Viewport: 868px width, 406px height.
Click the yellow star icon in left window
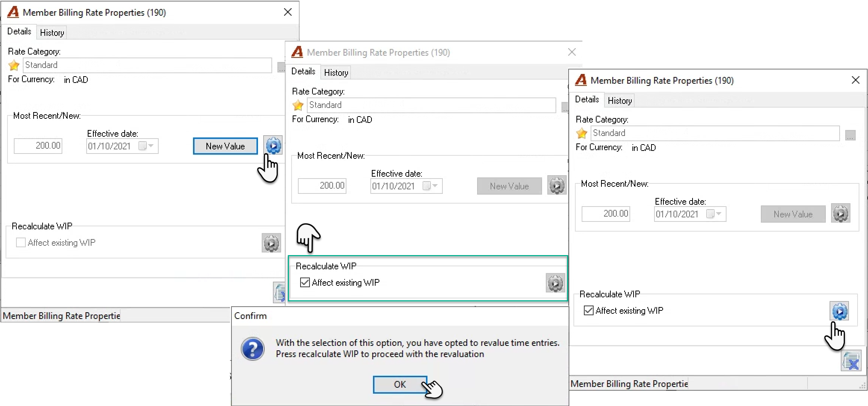pyautogui.click(x=14, y=65)
